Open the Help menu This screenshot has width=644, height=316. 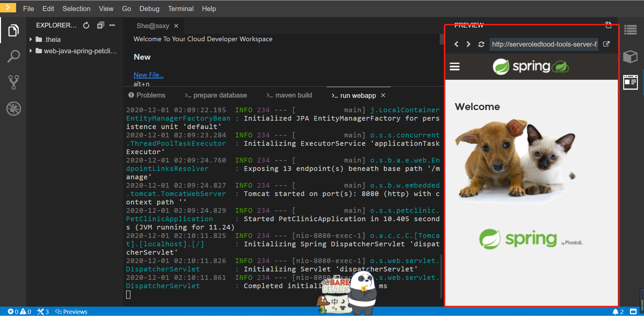click(x=209, y=9)
